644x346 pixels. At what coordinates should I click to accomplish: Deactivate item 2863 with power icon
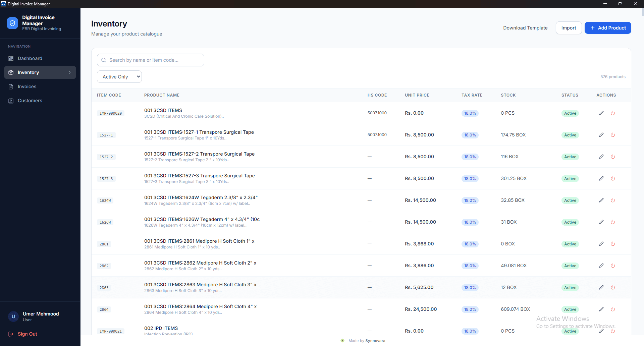[x=613, y=287]
